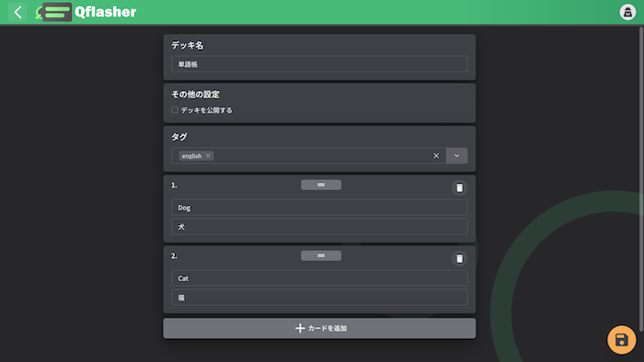Delete card 2 with the trash icon
The width and height of the screenshot is (644, 362).
(x=460, y=259)
